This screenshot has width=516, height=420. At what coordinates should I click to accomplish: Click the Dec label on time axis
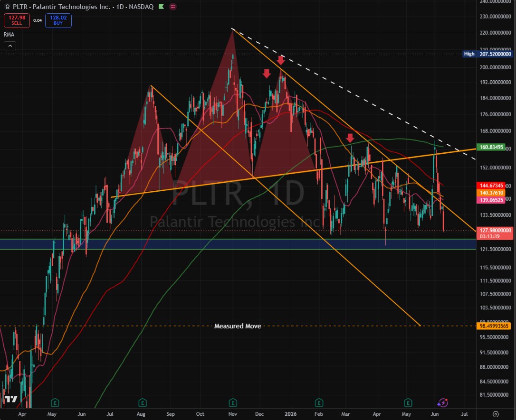tap(259, 414)
